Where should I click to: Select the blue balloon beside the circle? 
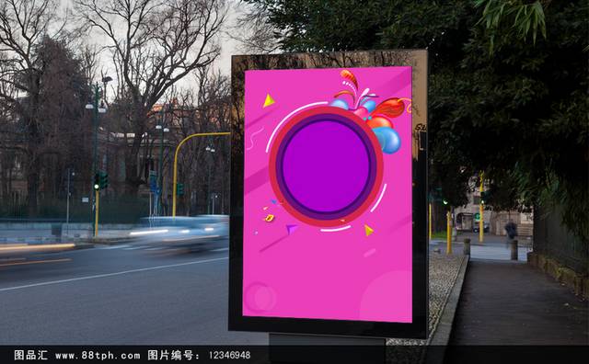point(387,140)
